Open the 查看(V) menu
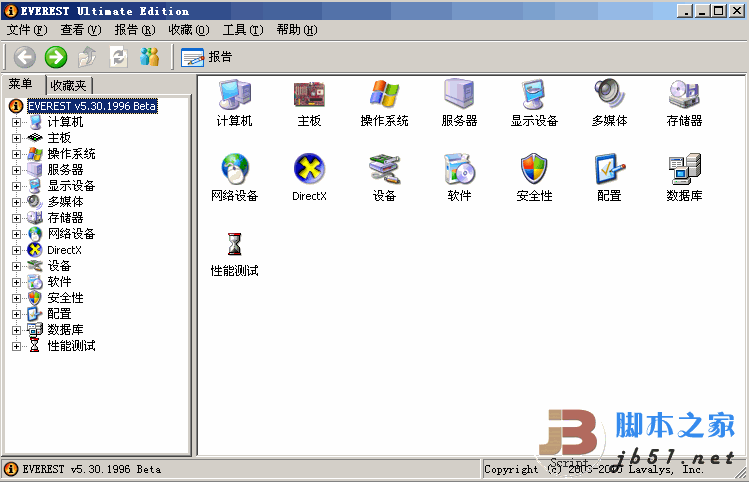 81,30
